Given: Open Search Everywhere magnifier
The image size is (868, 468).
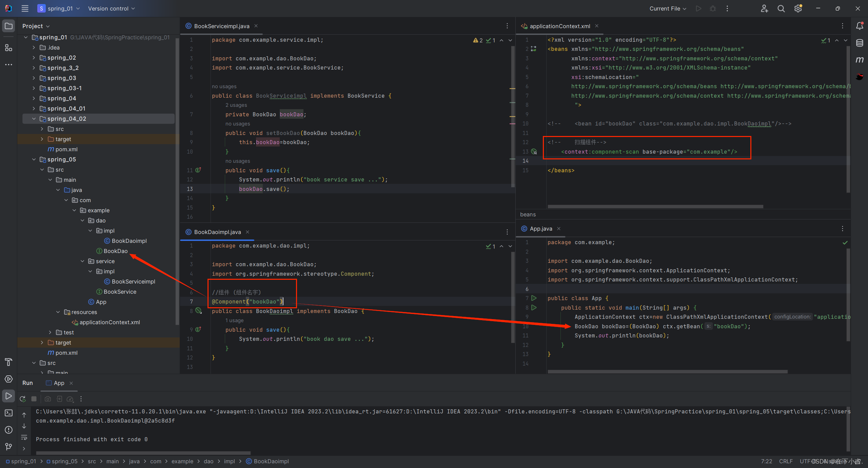Looking at the screenshot, I should pos(781,8).
